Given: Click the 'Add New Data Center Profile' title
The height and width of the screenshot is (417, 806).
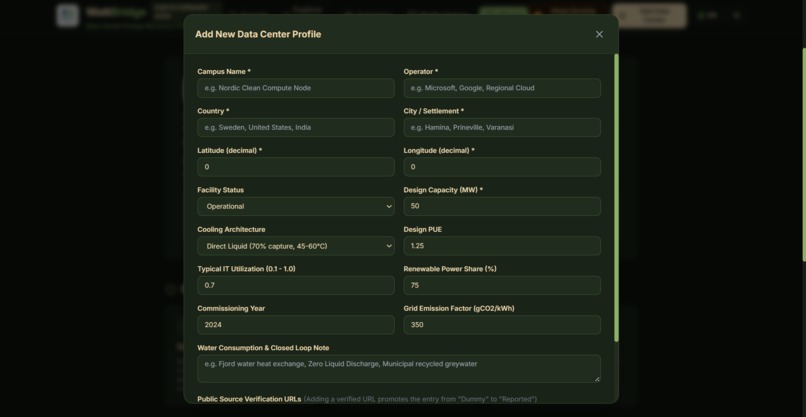Looking at the screenshot, I should 258,34.
